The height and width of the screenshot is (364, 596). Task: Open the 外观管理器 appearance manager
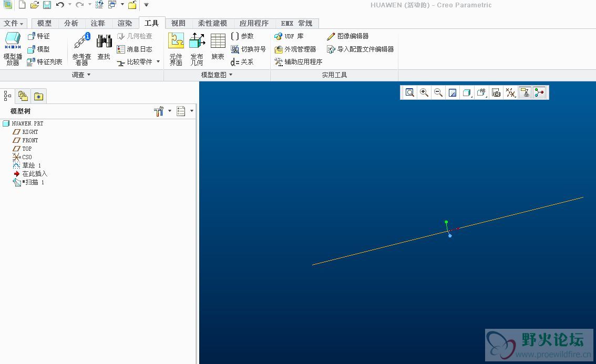click(x=295, y=49)
